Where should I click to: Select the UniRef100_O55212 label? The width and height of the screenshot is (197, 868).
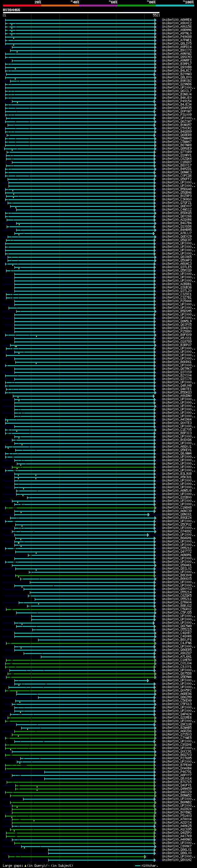(x=177, y=548)
